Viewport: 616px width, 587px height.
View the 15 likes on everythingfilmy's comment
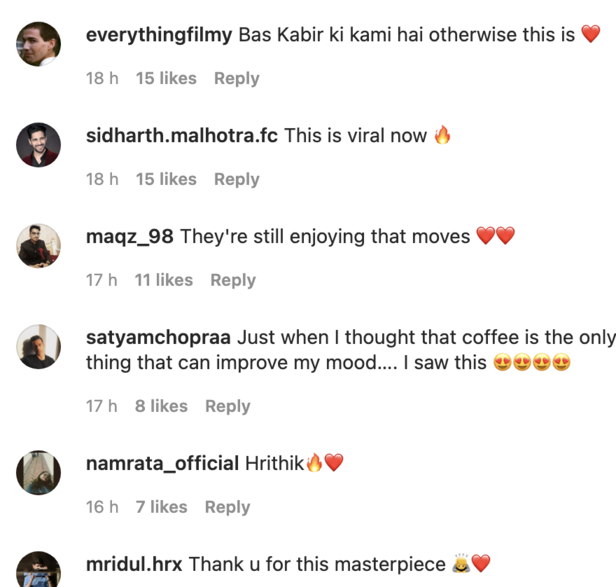[x=166, y=78]
